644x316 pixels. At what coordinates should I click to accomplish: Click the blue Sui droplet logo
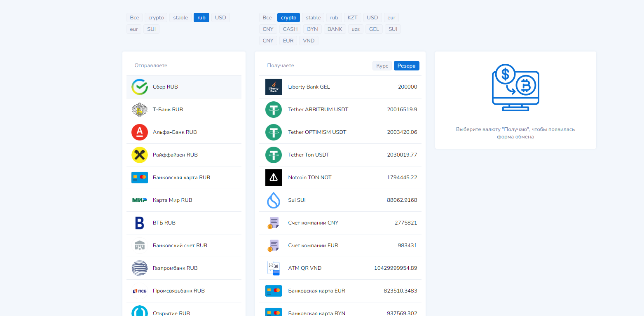coord(274,200)
